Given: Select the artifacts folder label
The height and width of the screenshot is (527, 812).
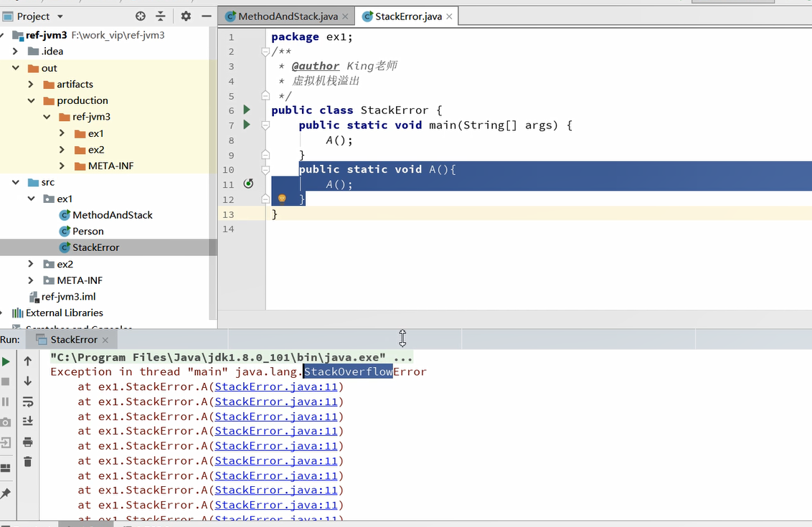Looking at the screenshot, I should [x=75, y=84].
